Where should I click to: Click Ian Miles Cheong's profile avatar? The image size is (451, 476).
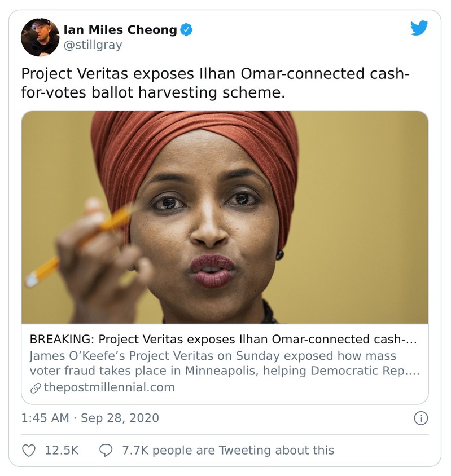point(40,37)
